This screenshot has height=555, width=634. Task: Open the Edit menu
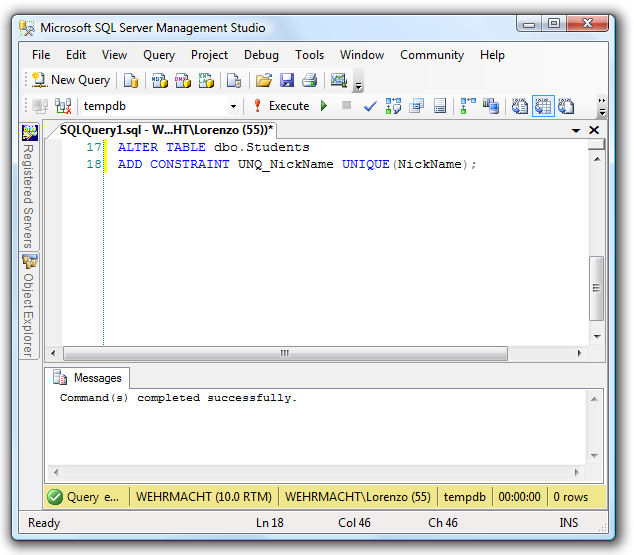click(x=76, y=55)
